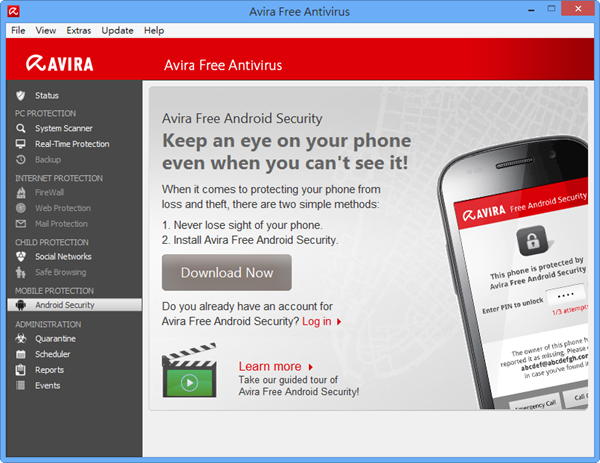Viewport: 600px width, 463px height.
Task: Click the Status shield icon
Action: coord(21,96)
